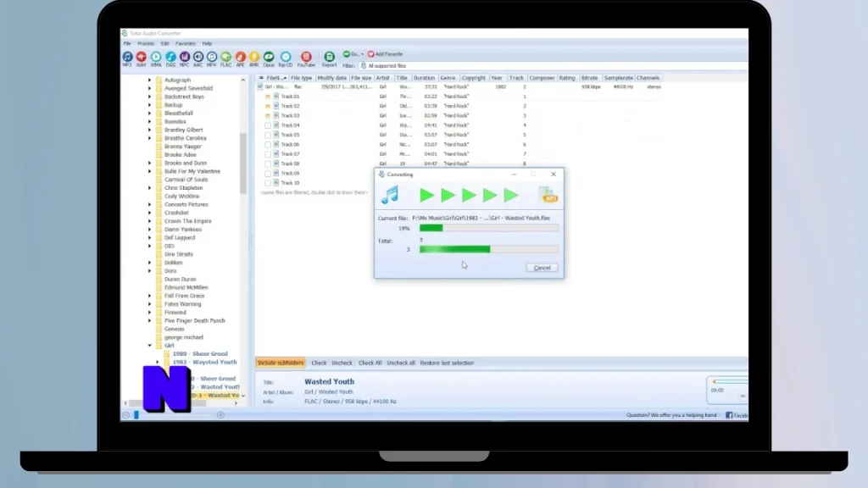
Task: Choose the WAV output format icon
Action: point(142,57)
